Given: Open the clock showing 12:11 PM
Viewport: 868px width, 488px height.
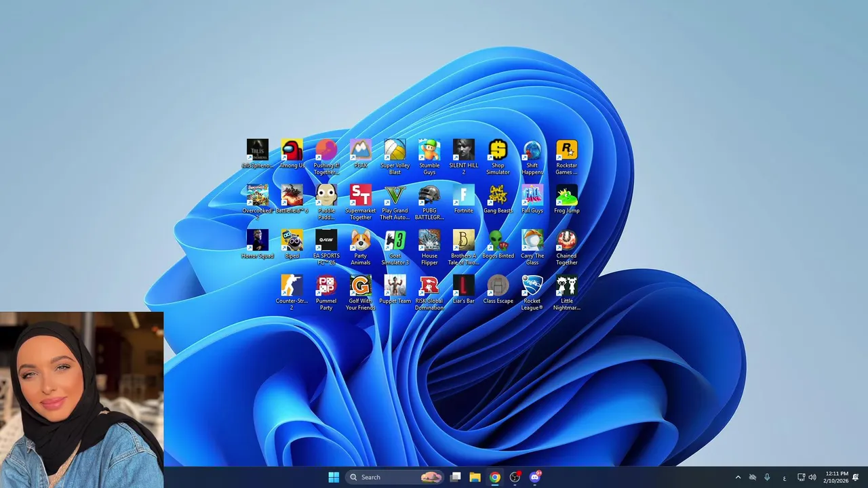Looking at the screenshot, I should (835, 477).
